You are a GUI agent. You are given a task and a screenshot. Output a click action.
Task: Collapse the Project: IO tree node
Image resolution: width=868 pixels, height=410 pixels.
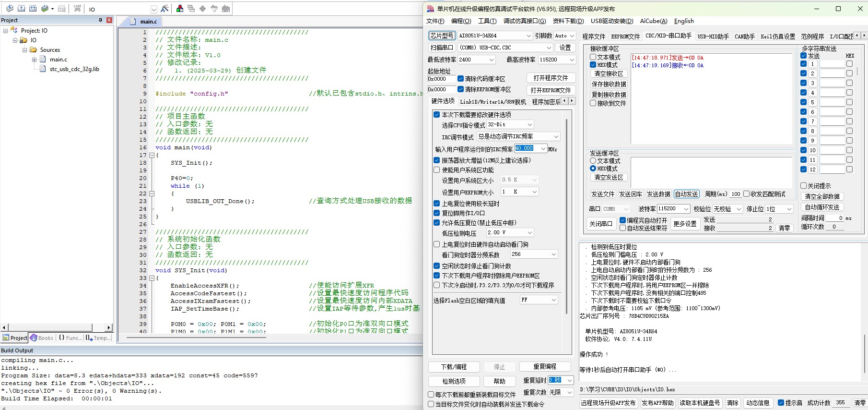[6, 31]
